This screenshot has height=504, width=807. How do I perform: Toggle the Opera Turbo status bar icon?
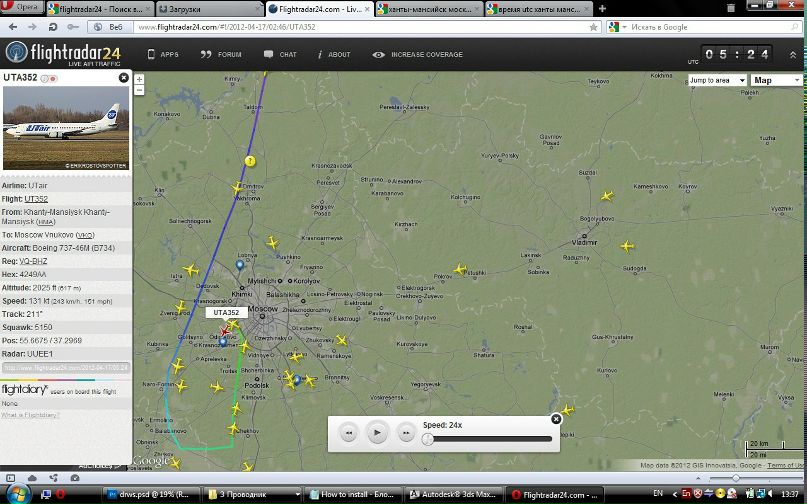tap(75, 478)
